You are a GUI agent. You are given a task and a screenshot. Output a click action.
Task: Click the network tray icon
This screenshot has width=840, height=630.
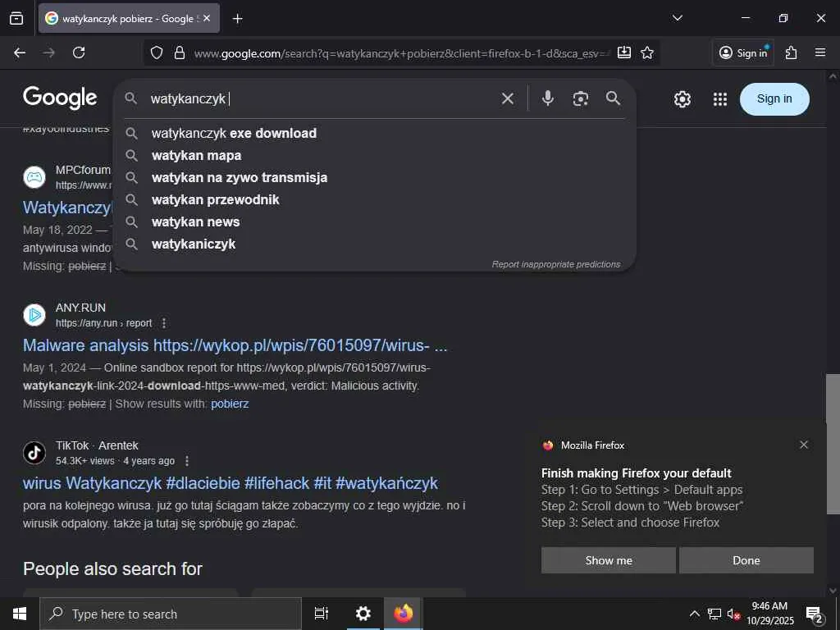pos(714,614)
